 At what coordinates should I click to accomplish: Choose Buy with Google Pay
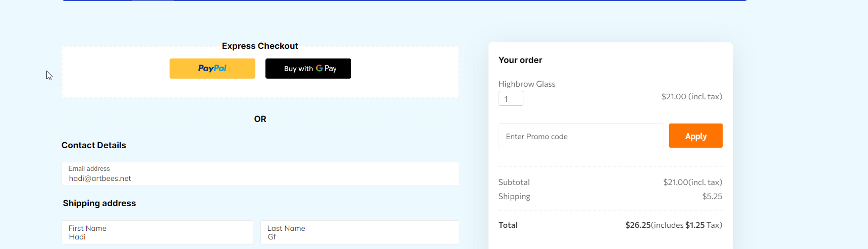[308, 69]
